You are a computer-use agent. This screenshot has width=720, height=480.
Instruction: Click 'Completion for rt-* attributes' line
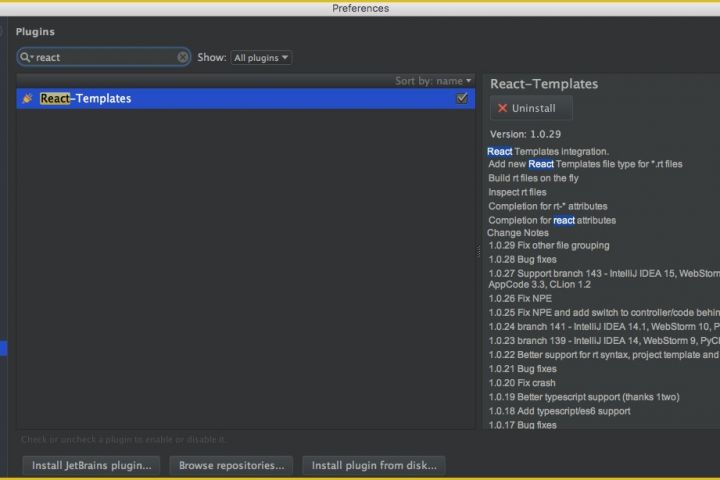pyautogui.click(x=547, y=206)
